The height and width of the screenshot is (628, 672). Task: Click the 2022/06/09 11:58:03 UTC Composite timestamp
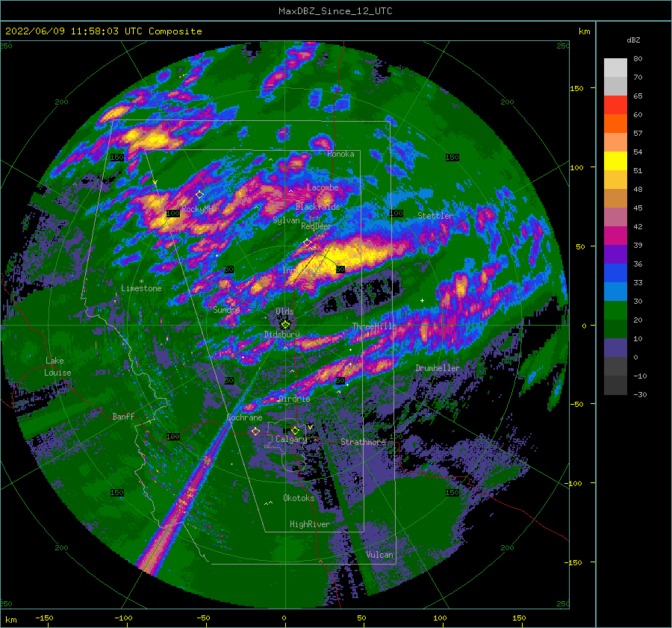pyautogui.click(x=103, y=31)
